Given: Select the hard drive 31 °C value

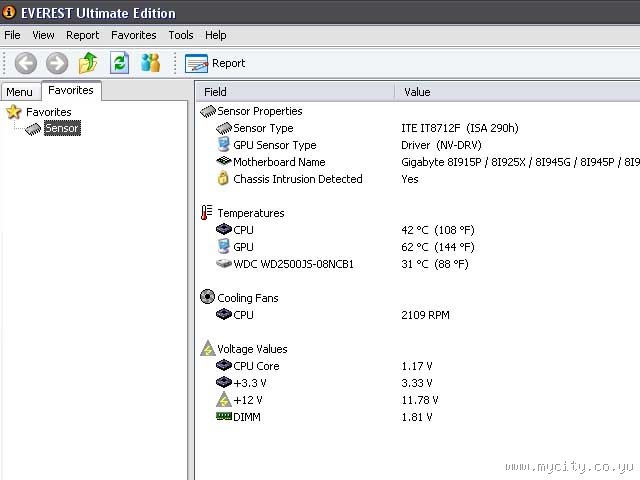Looking at the screenshot, I should pos(435,264).
